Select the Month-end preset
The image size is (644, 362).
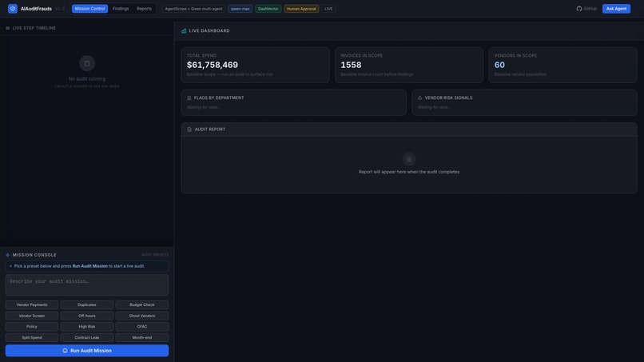(142, 338)
